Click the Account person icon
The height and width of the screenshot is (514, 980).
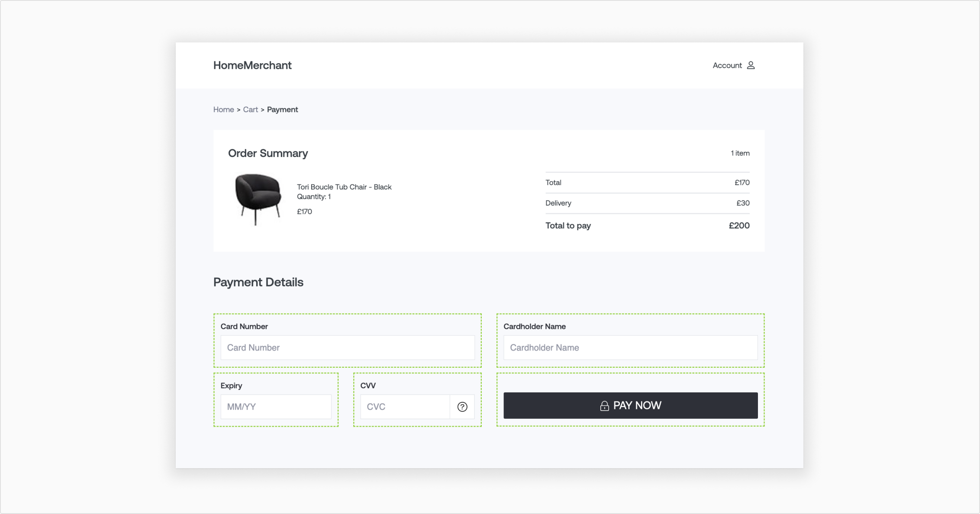tap(751, 65)
